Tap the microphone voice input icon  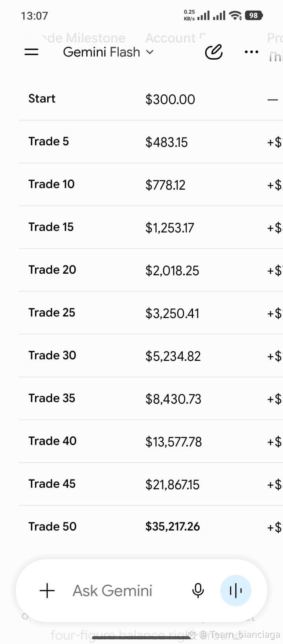198,590
